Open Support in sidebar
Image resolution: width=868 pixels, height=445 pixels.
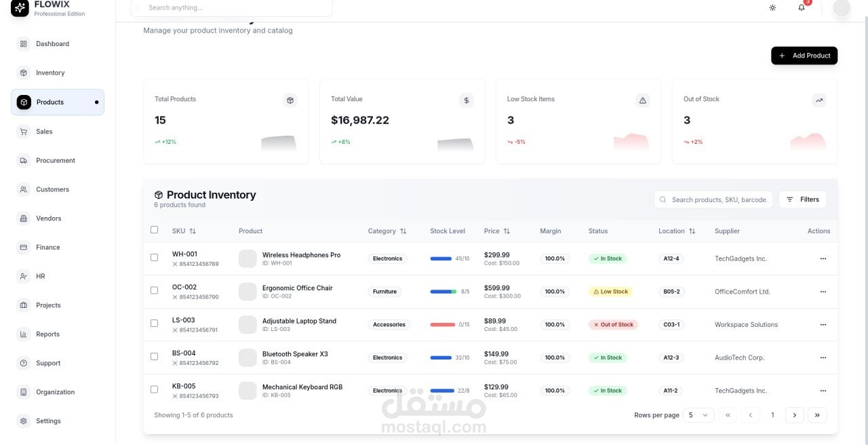(58, 363)
